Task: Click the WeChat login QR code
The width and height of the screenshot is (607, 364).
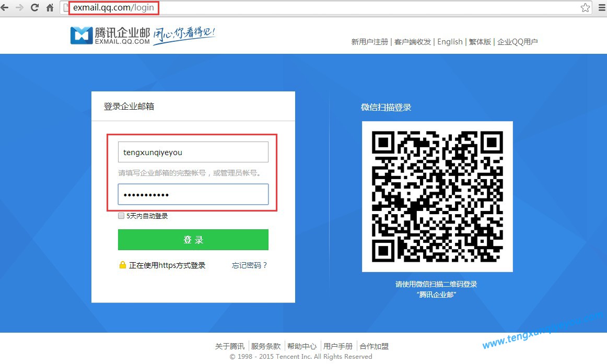Action: [437, 196]
